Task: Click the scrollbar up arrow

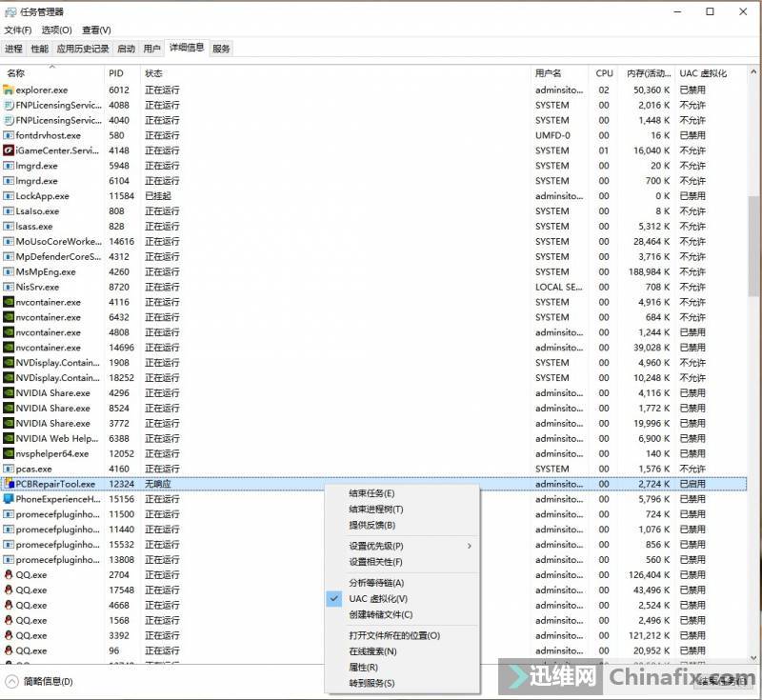Action: 753,72
